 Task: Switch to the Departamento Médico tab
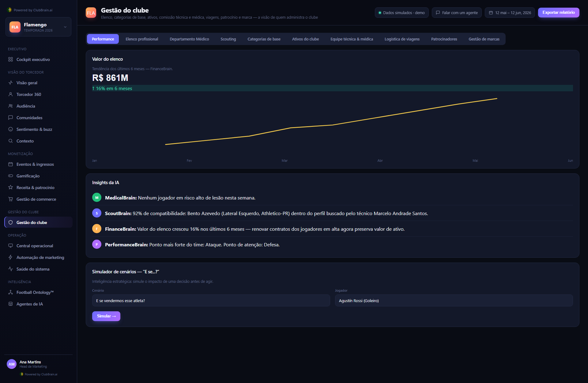point(189,39)
